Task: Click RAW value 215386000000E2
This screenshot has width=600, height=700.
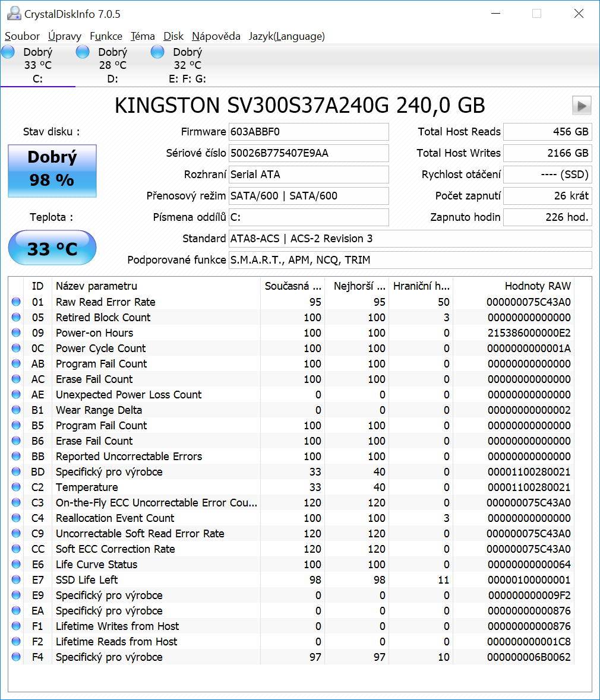Action: tap(529, 332)
